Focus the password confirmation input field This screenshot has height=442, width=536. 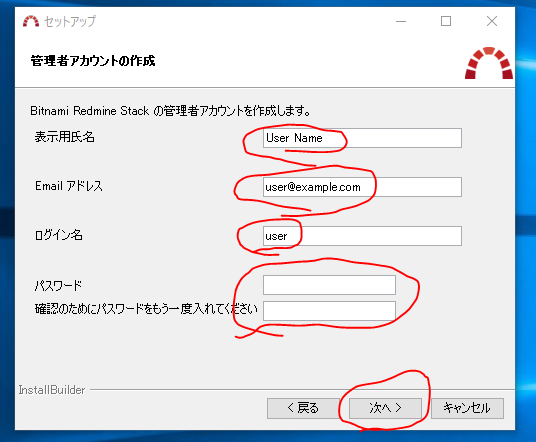(329, 311)
